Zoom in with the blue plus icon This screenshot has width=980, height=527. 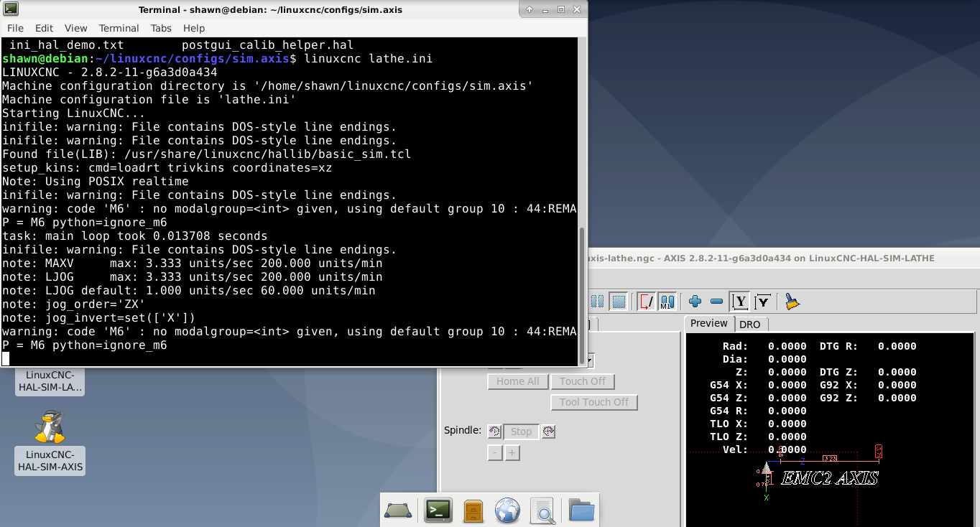click(695, 302)
